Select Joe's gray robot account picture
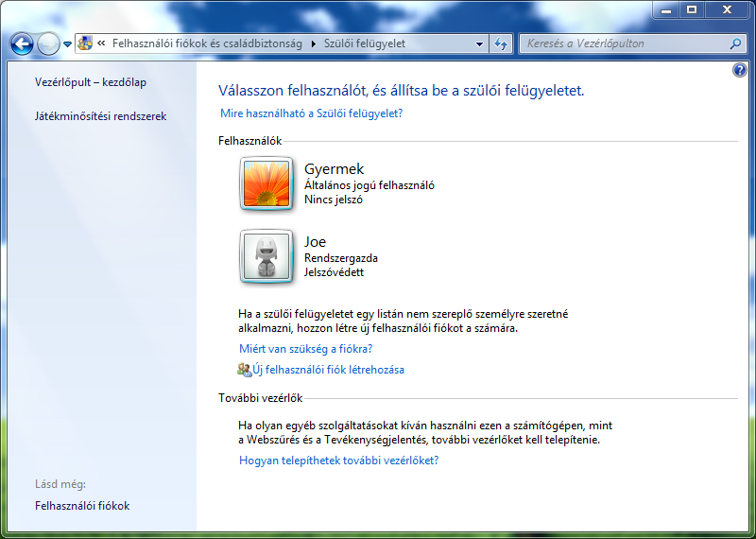 (266, 256)
